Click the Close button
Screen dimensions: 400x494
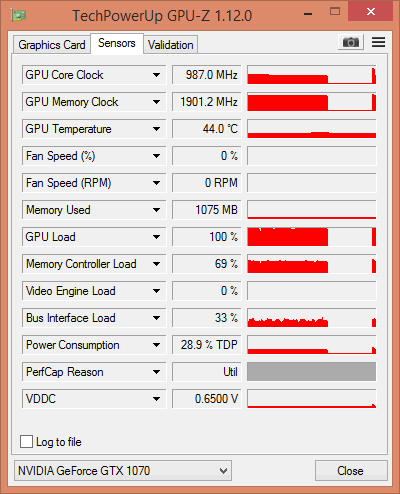[351, 471]
